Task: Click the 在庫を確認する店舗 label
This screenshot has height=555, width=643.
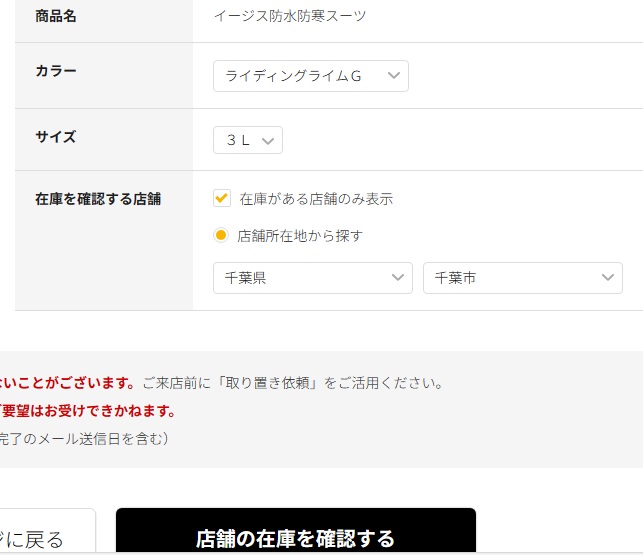Action: pos(98,199)
